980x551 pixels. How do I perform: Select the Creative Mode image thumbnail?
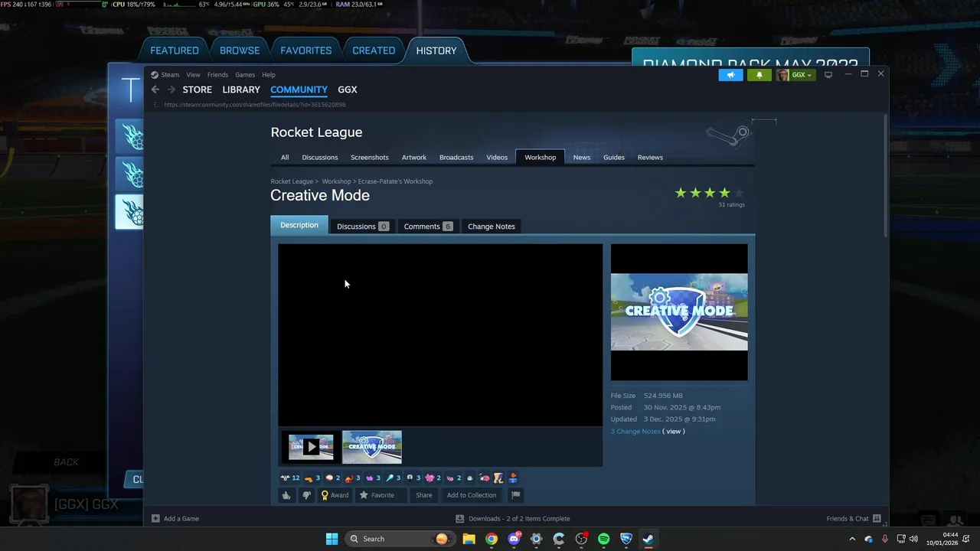point(372,447)
